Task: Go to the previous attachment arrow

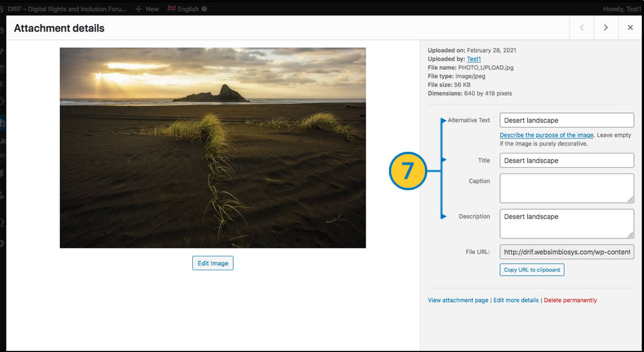Action: (x=582, y=28)
